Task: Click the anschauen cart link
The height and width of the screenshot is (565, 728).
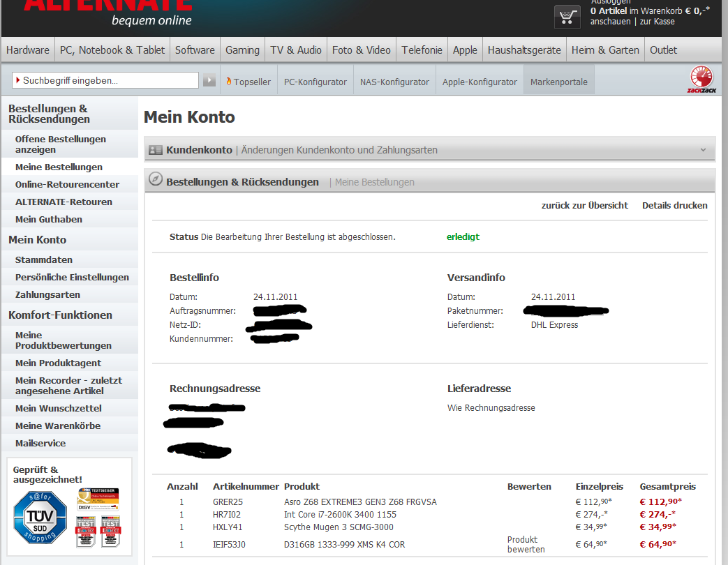Action: (x=610, y=22)
